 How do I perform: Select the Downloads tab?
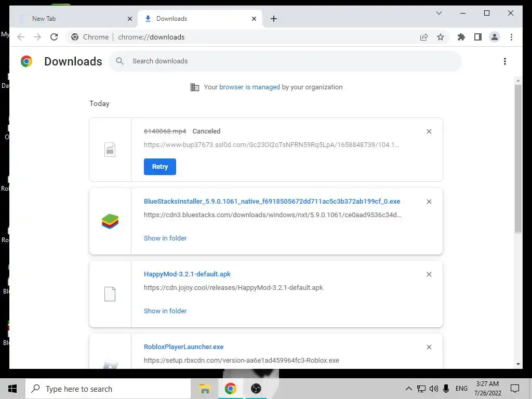(200, 19)
